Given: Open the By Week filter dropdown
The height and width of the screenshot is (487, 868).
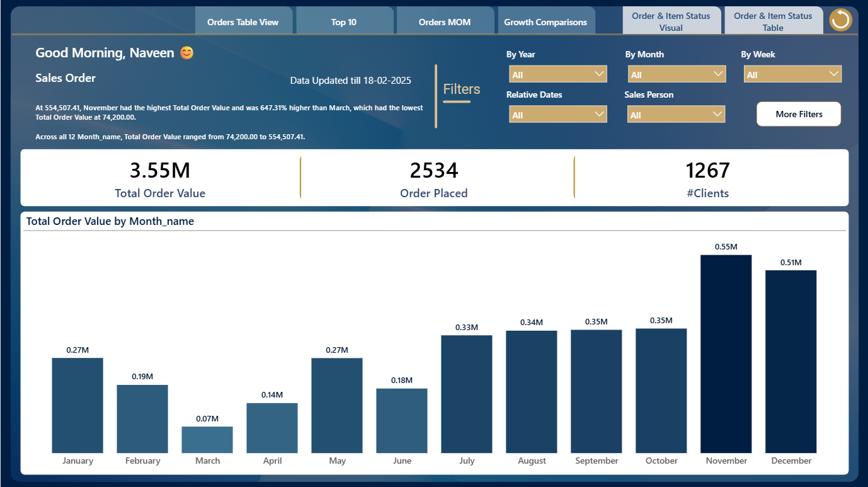Looking at the screenshot, I should (792, 74).
